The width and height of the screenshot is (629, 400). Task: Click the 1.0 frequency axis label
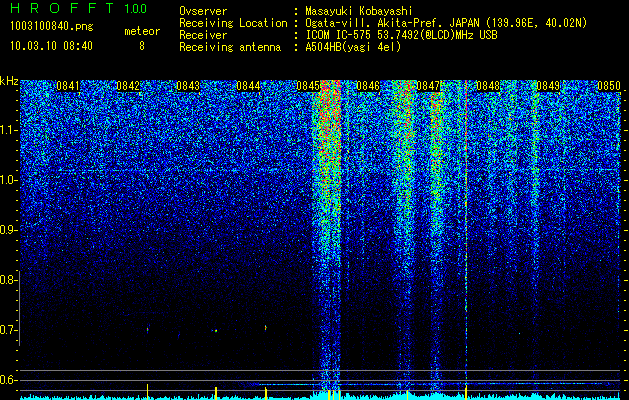click(x=8, y=180)
